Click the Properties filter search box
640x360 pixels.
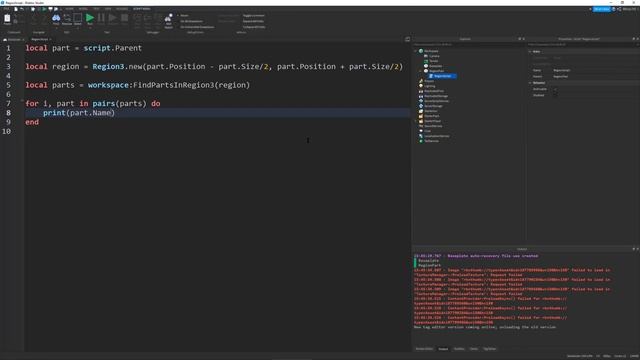click(583, 44)
